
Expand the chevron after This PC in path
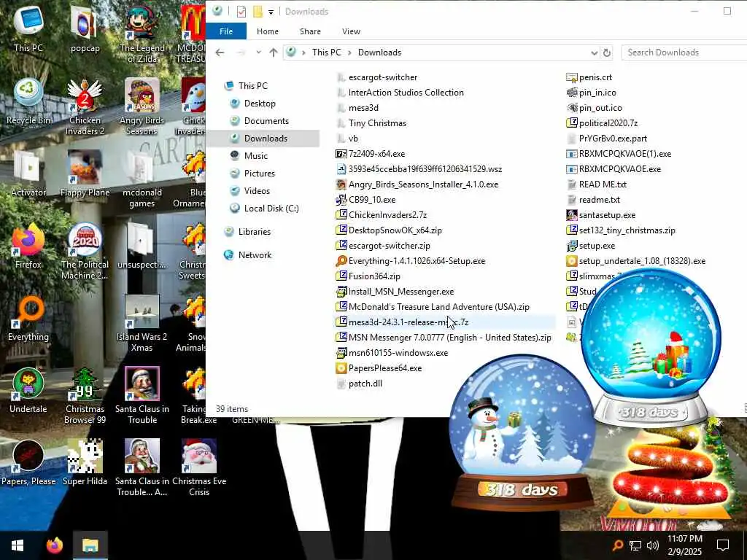pos(349,52)
